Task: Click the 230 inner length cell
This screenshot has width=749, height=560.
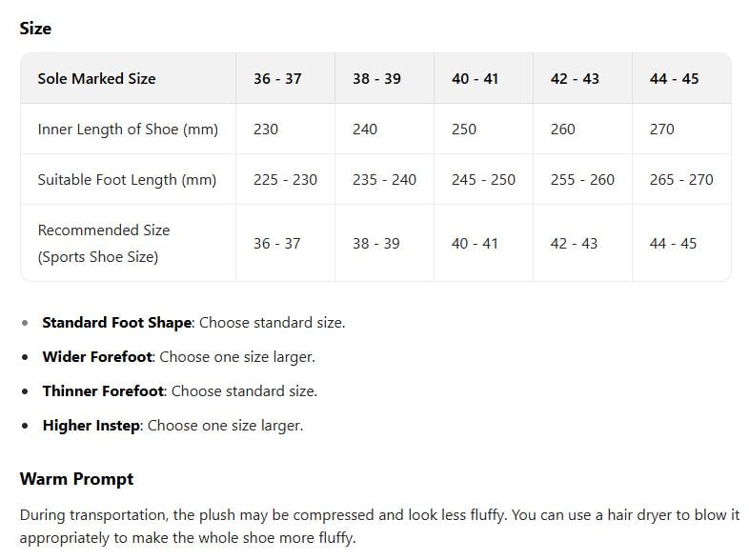Action: 266,129
